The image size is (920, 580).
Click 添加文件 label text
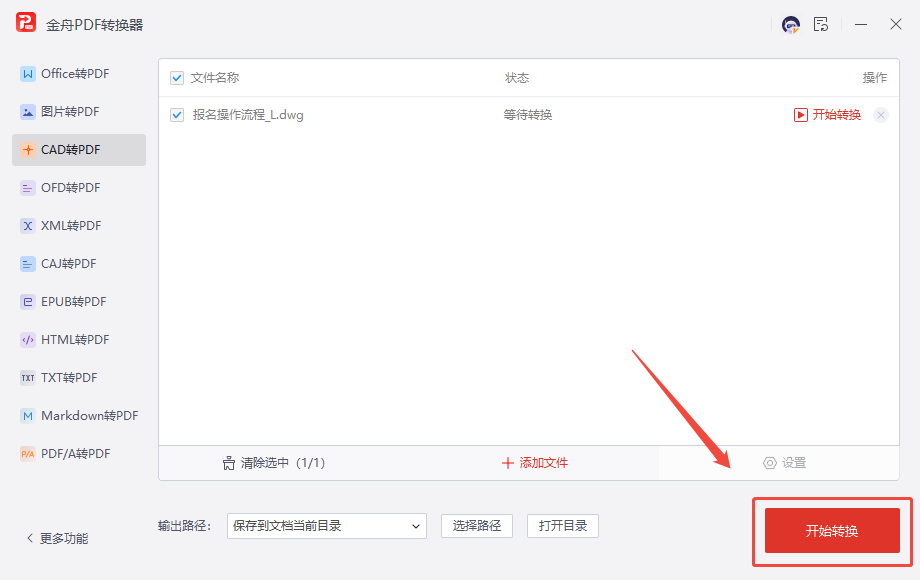(x=544, y=463)
